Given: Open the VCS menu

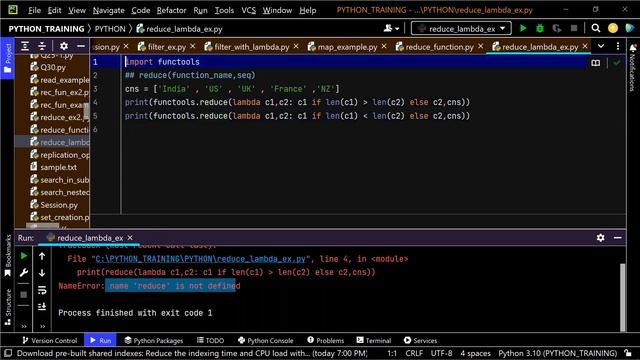Looking at the screenshot, I should point(248,10).
